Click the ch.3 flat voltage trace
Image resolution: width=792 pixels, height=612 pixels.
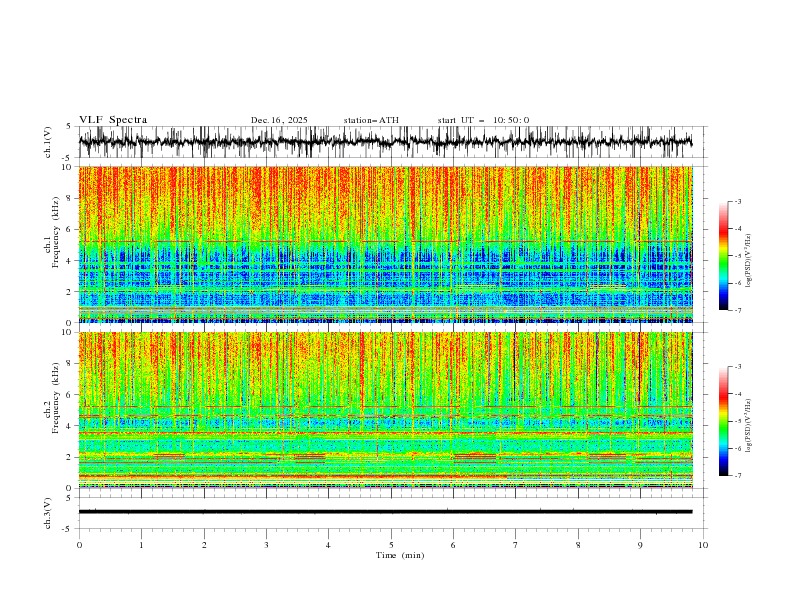[386, 512]
